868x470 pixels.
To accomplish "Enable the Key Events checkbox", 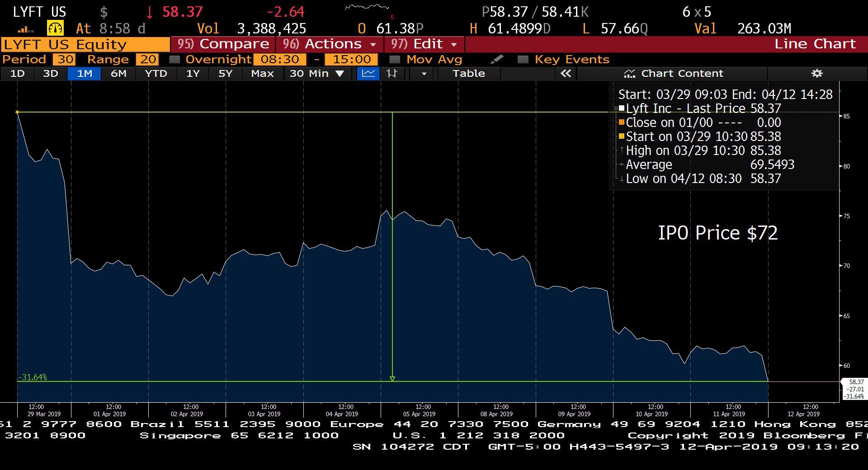I will (x=523, y=59).
